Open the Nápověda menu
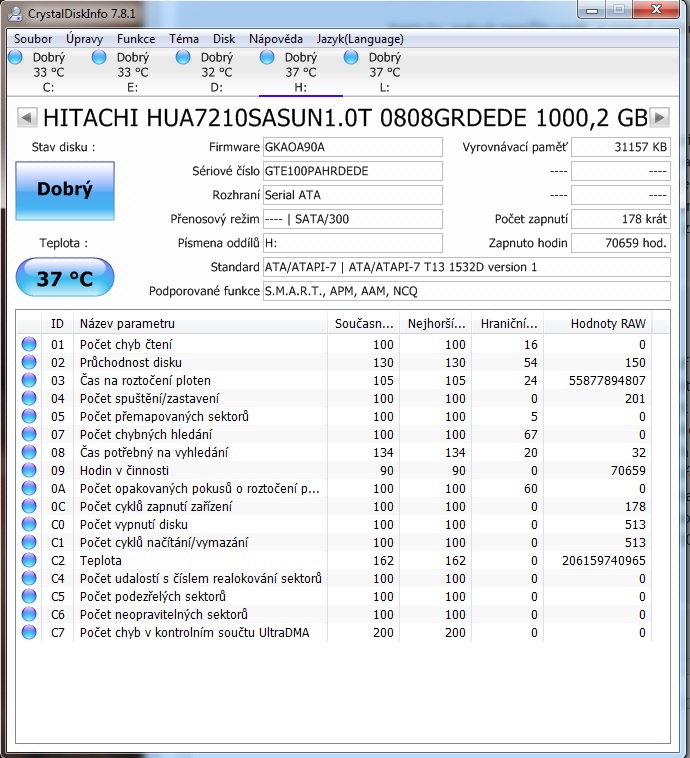 click(276, 39)
